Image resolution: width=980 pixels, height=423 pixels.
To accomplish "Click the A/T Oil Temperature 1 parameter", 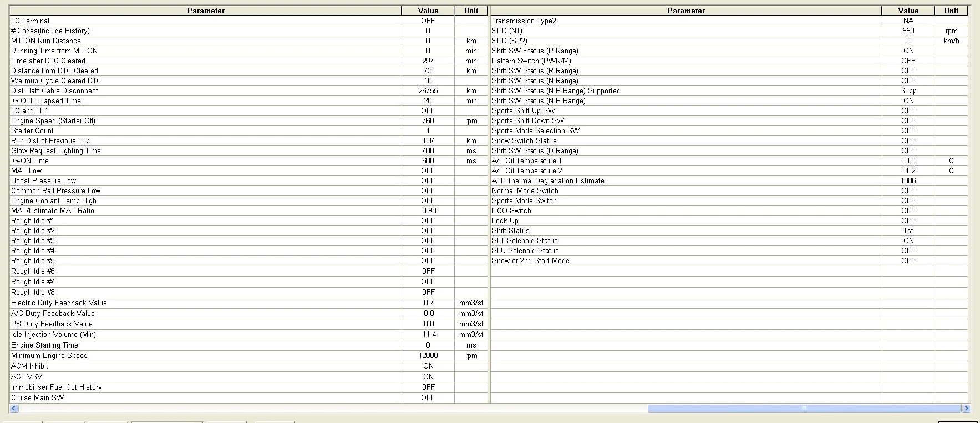I will click(x=526, y=160).
